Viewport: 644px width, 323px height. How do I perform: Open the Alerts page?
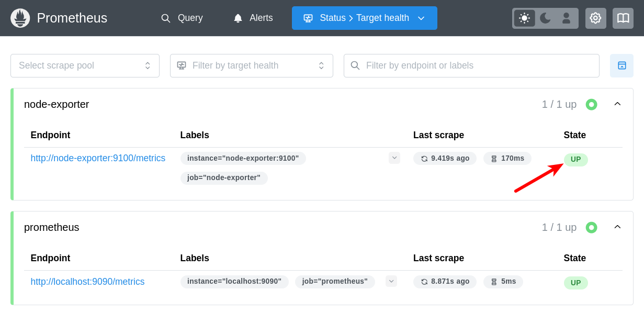(x=253, y=18)
